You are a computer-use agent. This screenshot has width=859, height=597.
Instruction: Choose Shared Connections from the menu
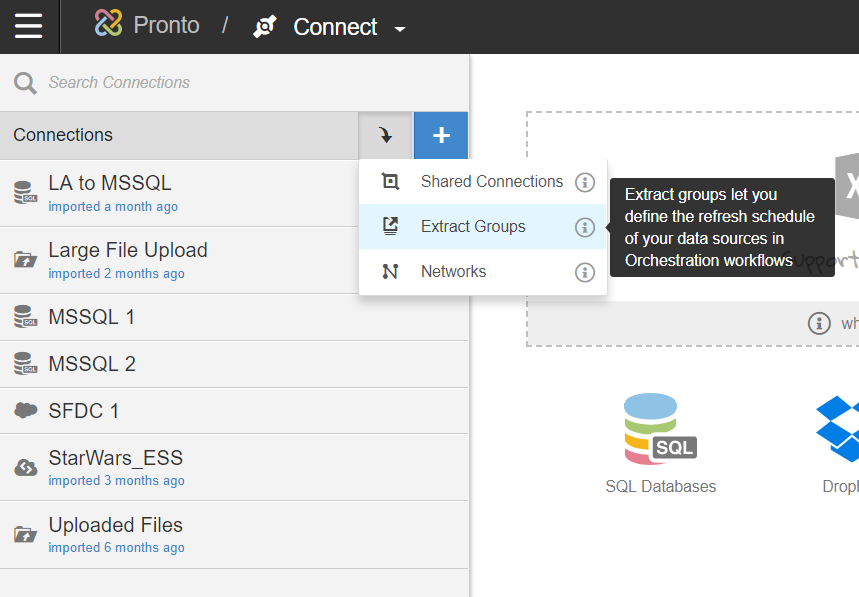coord(491,182)
